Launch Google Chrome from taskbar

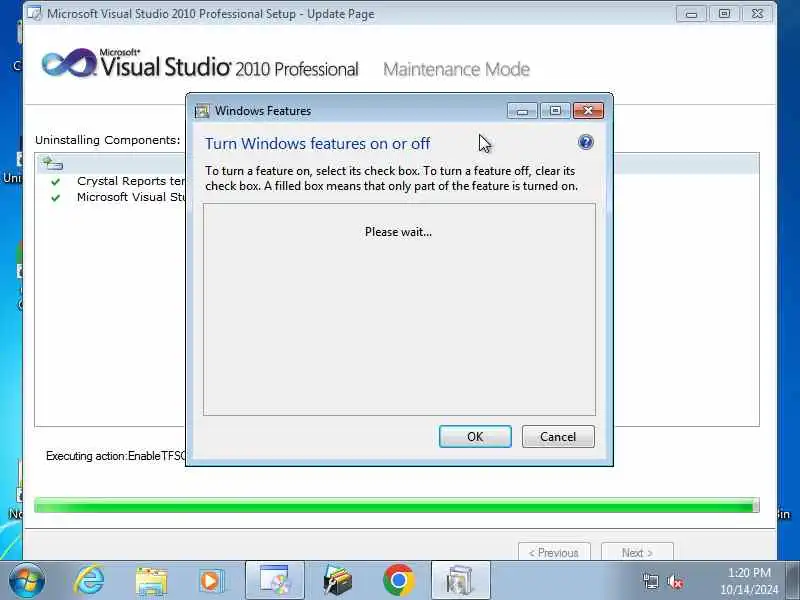point(398,581)
